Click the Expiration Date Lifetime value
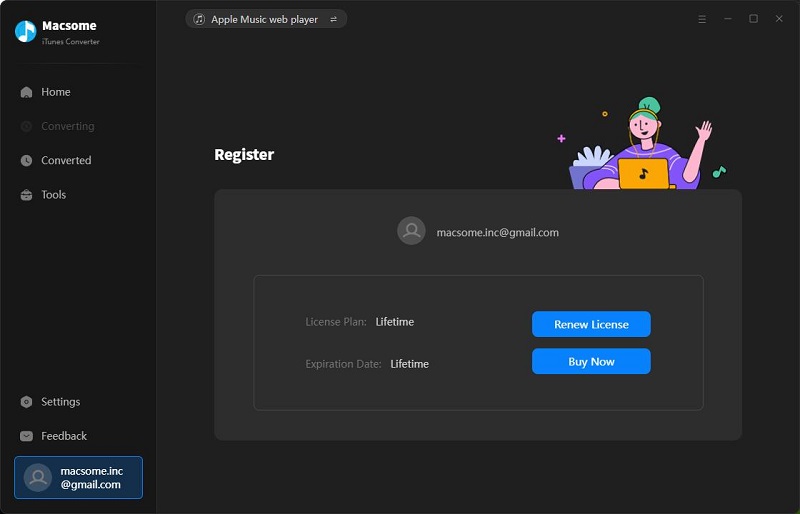 [x=410, y=364]
